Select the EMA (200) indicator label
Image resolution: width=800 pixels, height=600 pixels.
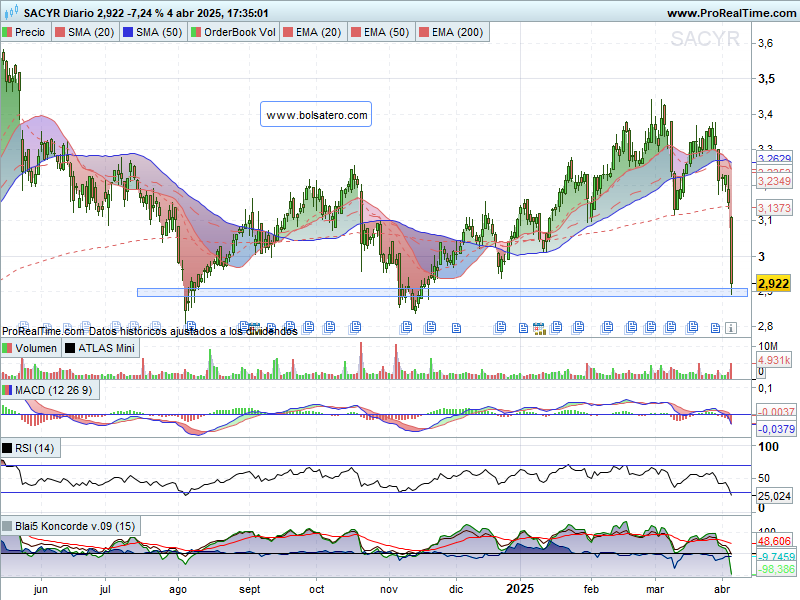coord(452,32)
